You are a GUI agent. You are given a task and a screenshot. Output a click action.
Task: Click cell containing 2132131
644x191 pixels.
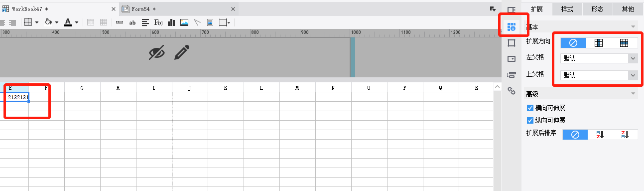[14, 97]
